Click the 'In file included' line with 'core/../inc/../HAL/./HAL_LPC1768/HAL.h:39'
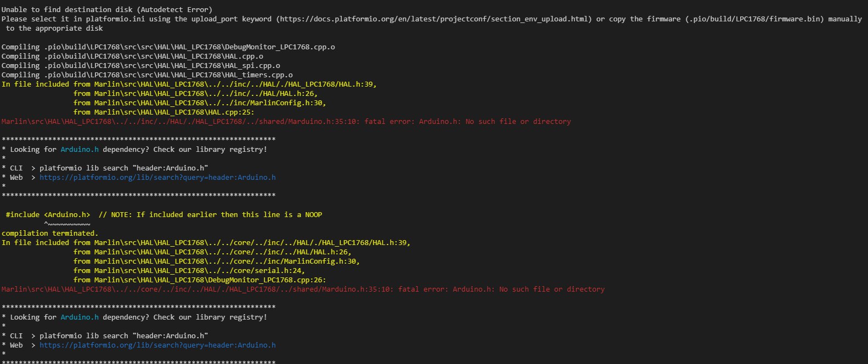This screenshot has height=364, width=868. click(x=206, y=242)
